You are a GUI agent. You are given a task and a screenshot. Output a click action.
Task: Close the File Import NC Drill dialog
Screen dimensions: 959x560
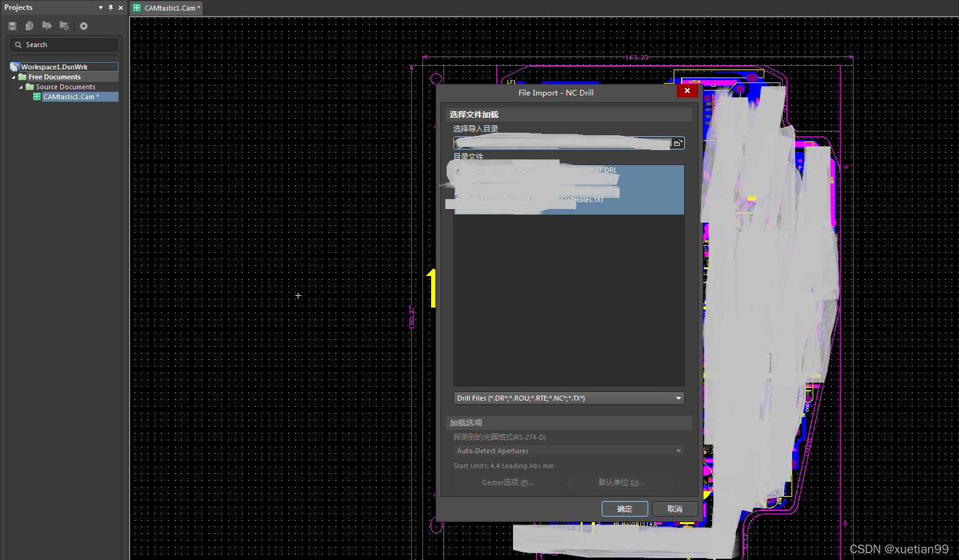click(687, 91)
